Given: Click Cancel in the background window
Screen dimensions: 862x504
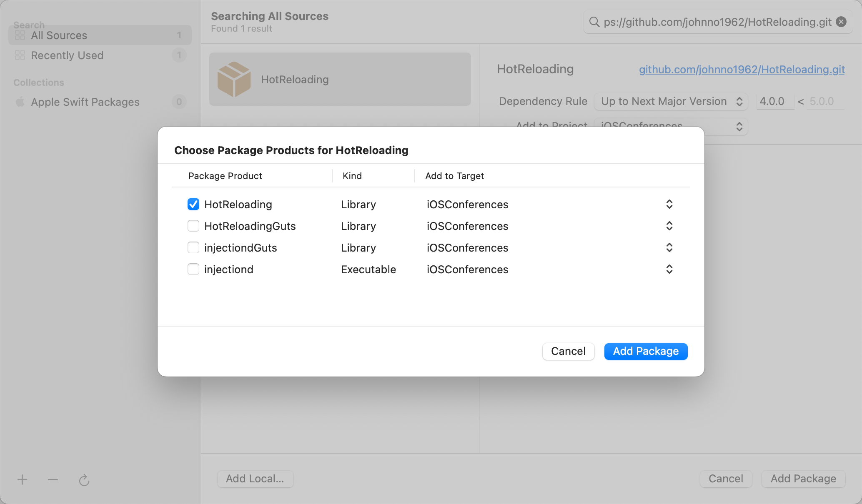Looking at the screenshot, I should pos(726,479).
